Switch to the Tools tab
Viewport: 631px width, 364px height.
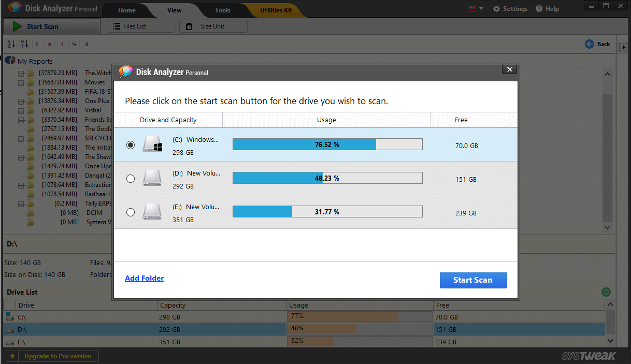pyautogui.click(x=222, y=10)
